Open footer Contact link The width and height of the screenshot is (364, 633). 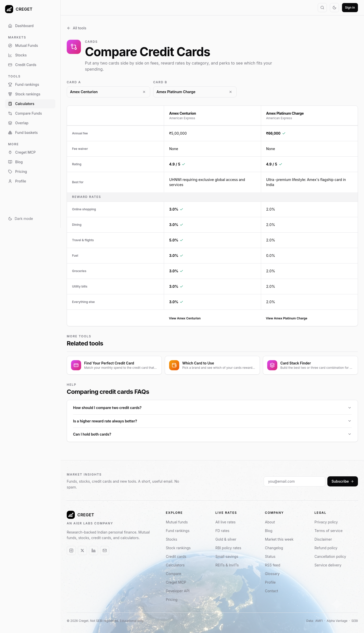(271, 591)
